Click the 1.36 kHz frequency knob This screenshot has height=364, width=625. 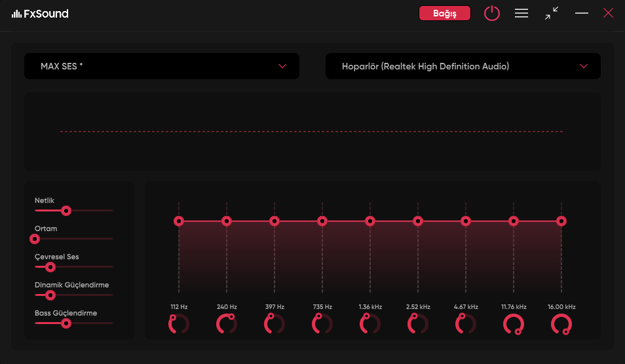[x=370, y=324]
